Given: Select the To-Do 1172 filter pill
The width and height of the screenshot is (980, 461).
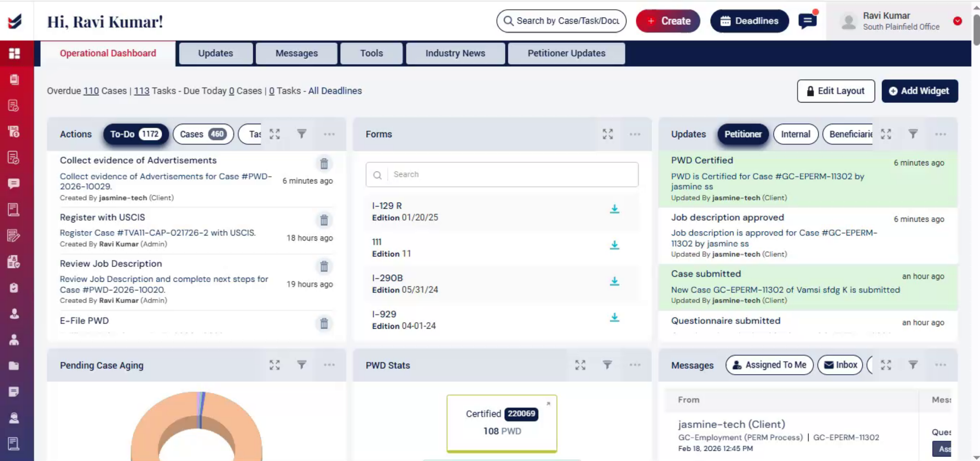Looking at the screenshot, I should pyautogui.click(x=136, y=134).
